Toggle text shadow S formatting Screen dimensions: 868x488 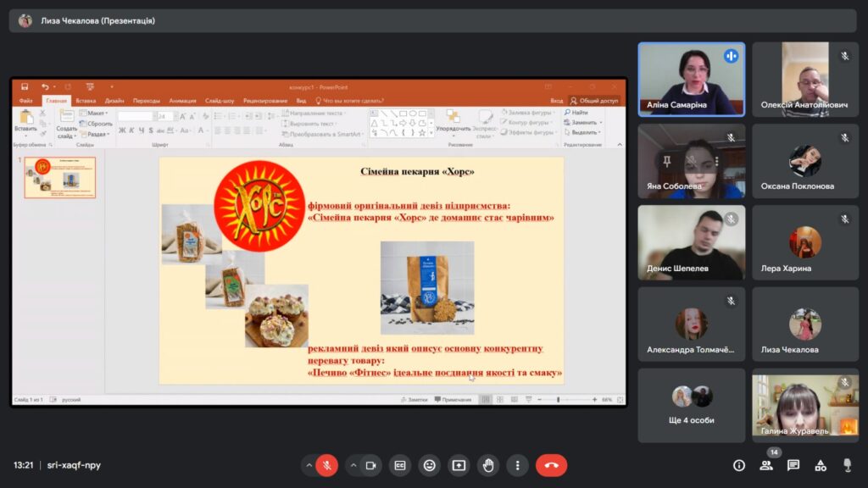click(151, 130)
